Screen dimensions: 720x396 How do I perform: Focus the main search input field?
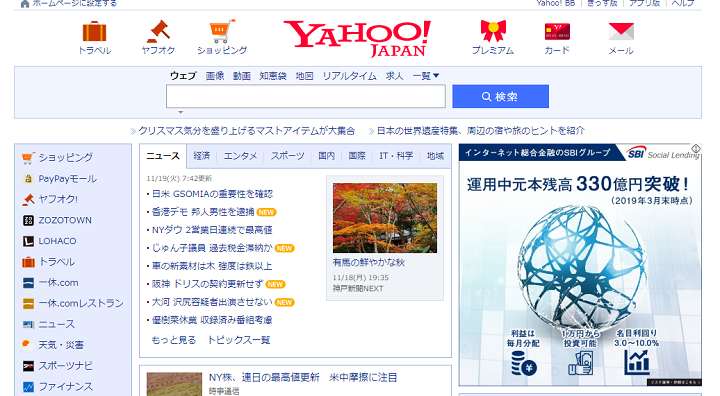tap(306, 96)
